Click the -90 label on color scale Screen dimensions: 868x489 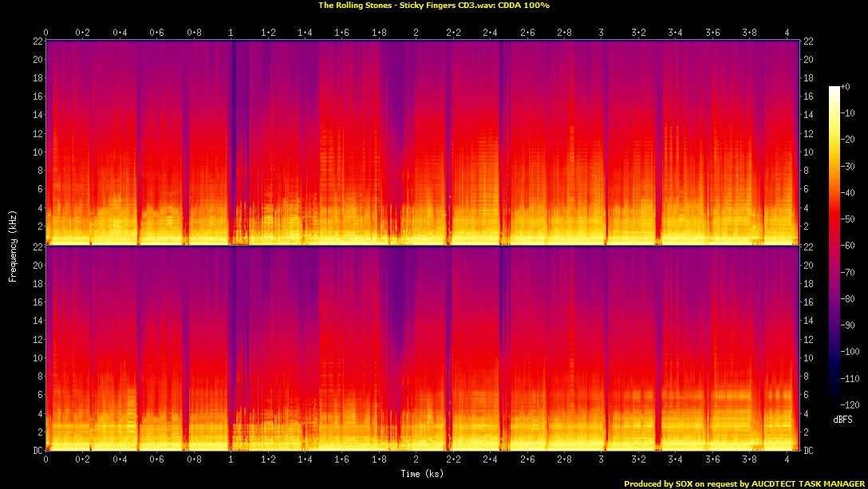click(x=847, y=325)
